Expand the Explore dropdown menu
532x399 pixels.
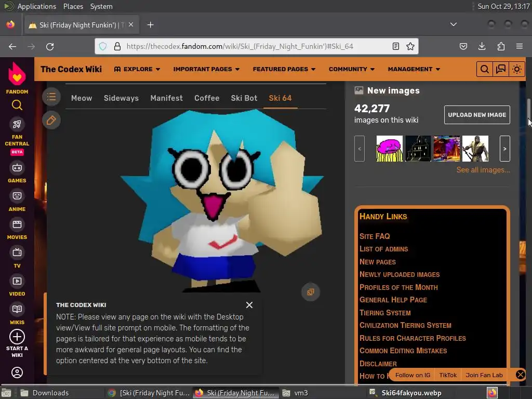click(x=137, y=69)
